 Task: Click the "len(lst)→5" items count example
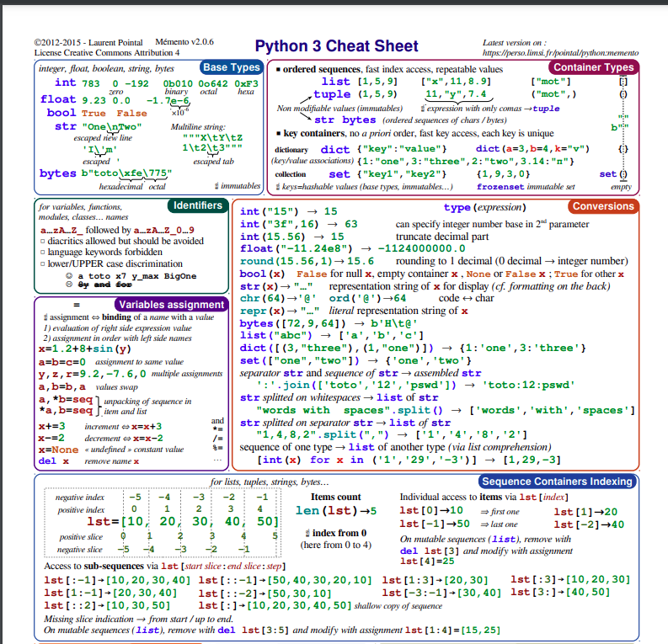click(x=336, y=511)
